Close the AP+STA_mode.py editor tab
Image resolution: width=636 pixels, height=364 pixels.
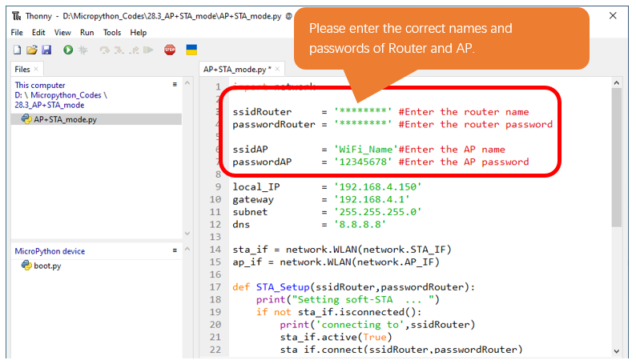(277, 69)
